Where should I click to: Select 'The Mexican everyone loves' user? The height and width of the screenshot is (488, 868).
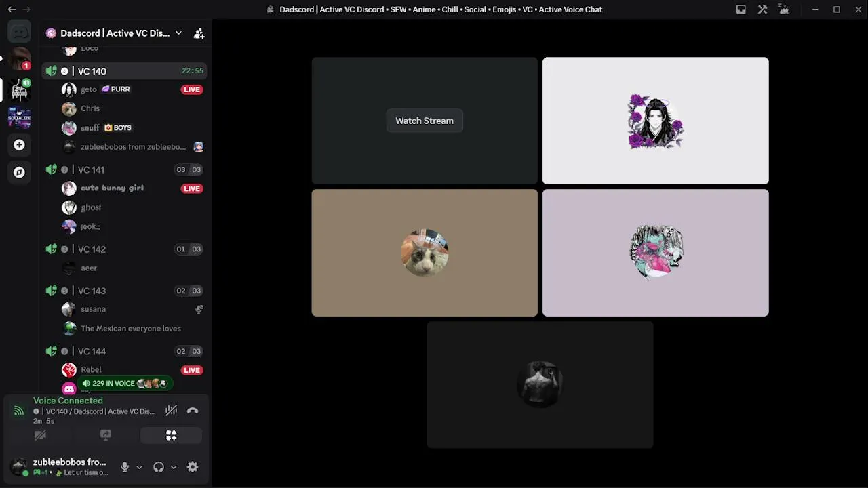click(133, 329)
